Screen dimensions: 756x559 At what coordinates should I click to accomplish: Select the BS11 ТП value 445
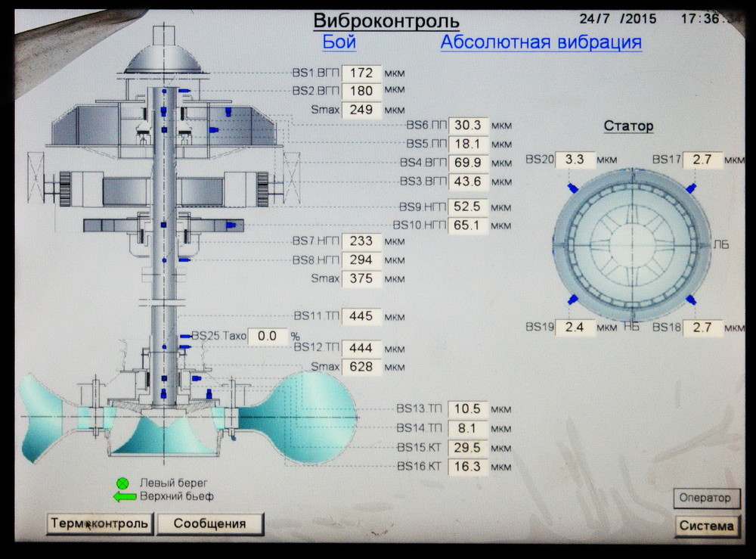click(361, 316)
